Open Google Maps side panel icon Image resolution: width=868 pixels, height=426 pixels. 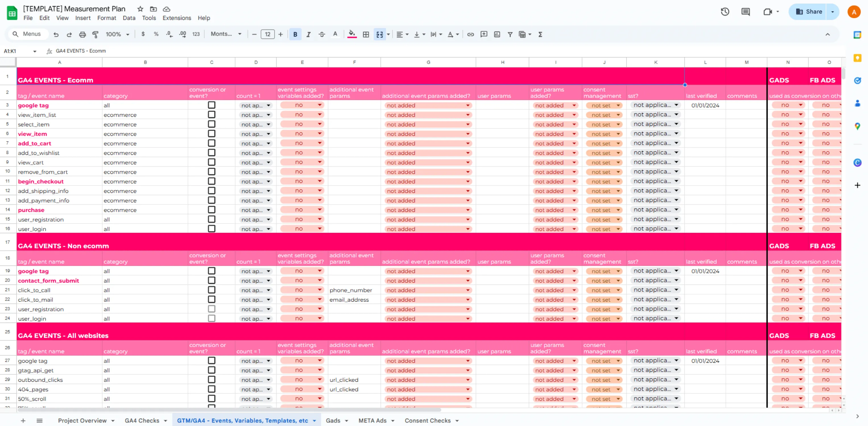pos(857,126)
